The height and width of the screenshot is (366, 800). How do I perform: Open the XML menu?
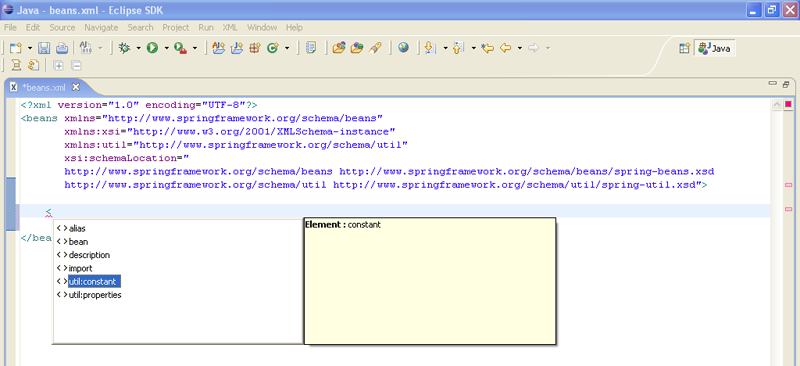tap(230, 28)
